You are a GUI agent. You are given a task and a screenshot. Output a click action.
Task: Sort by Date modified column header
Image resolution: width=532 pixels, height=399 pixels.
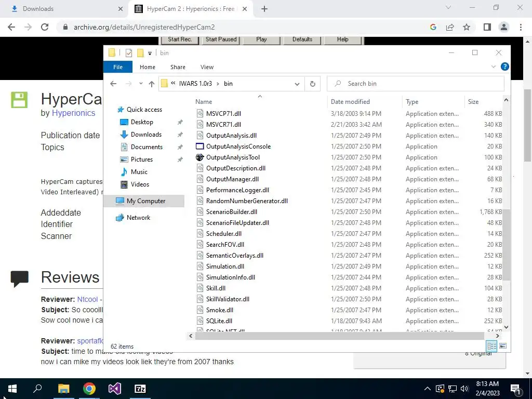pos(350,102)
